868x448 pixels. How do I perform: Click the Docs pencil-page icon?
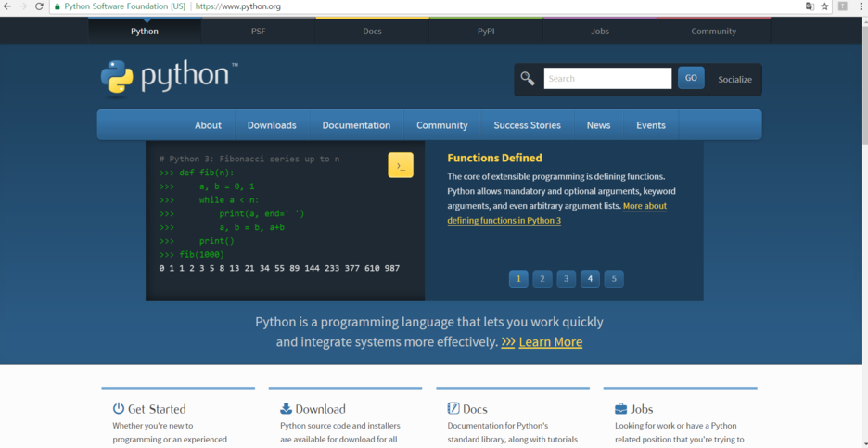point(453,409)
